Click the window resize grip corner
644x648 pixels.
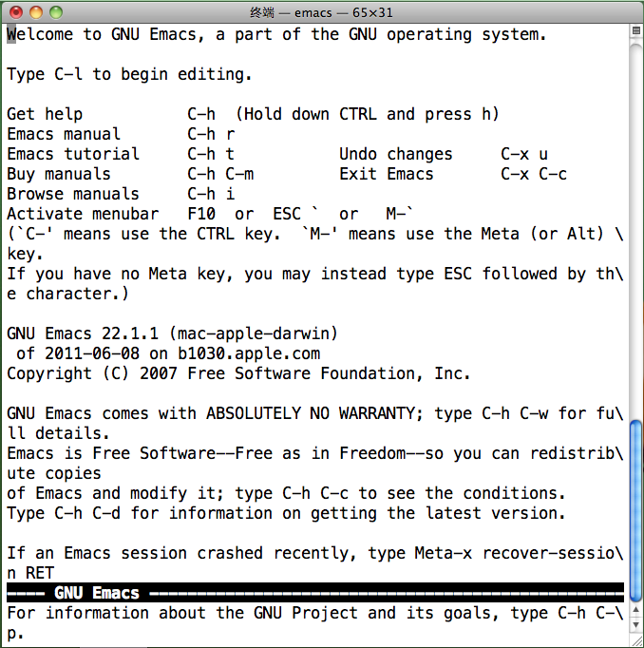tap(636, 640)
